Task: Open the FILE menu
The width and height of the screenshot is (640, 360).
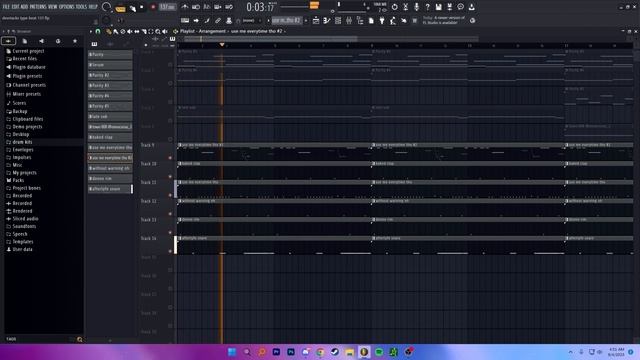Action: pyautogui.click(x=6, y=7)
